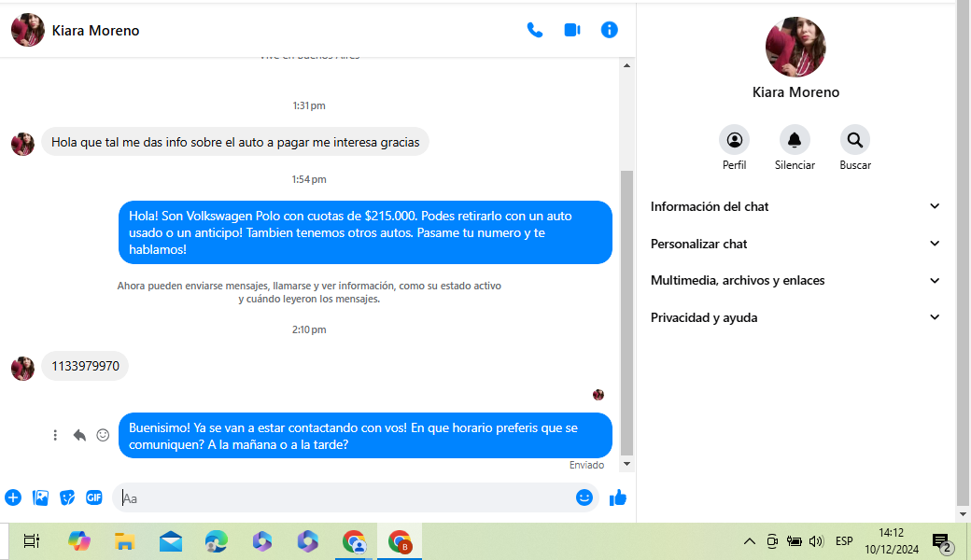This screenshot has height=560, width=971.
Task: Open more options for last message
Action: (55, 435)
